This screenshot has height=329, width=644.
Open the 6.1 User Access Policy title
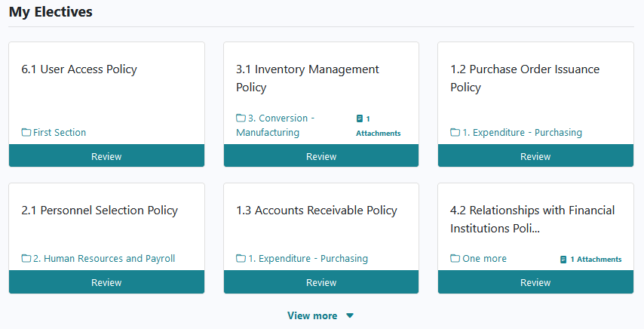point(79,69)
